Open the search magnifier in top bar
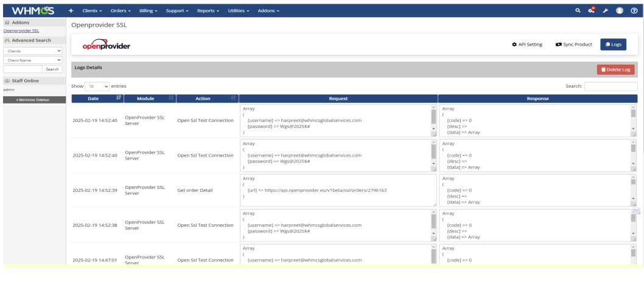644x284 pixels. (x=578, y=11)
